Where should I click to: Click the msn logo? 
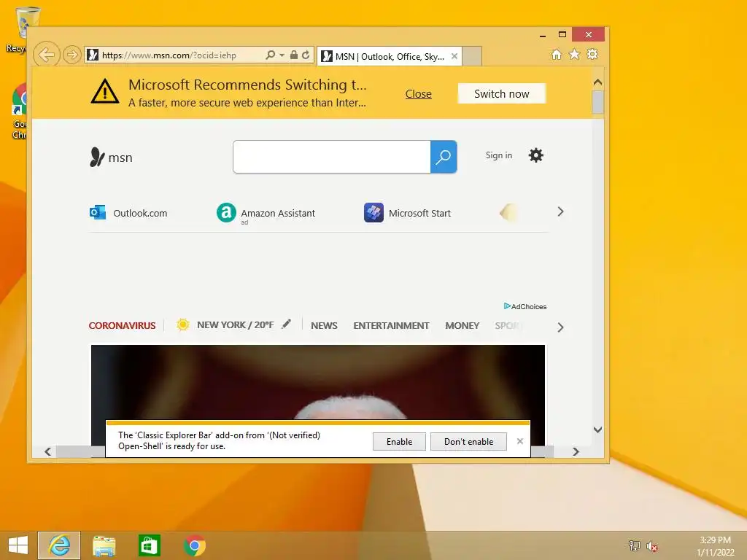pos(111,157)
